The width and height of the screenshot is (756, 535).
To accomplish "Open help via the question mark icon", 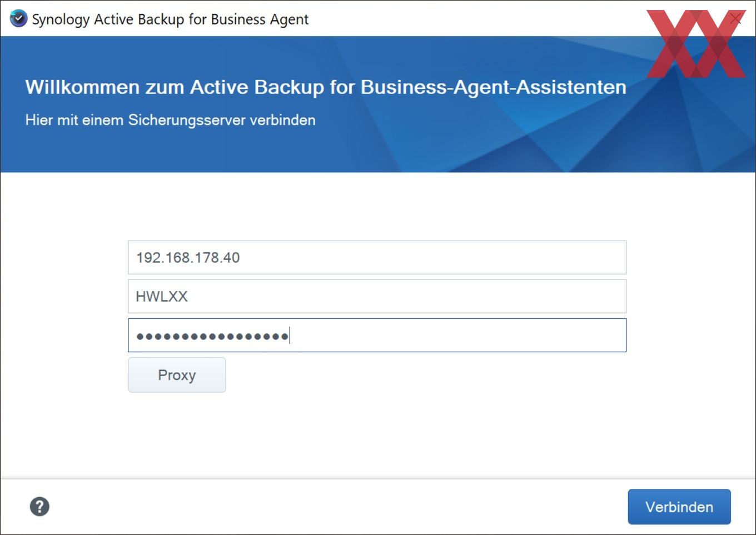I will [x=39, y=507].
